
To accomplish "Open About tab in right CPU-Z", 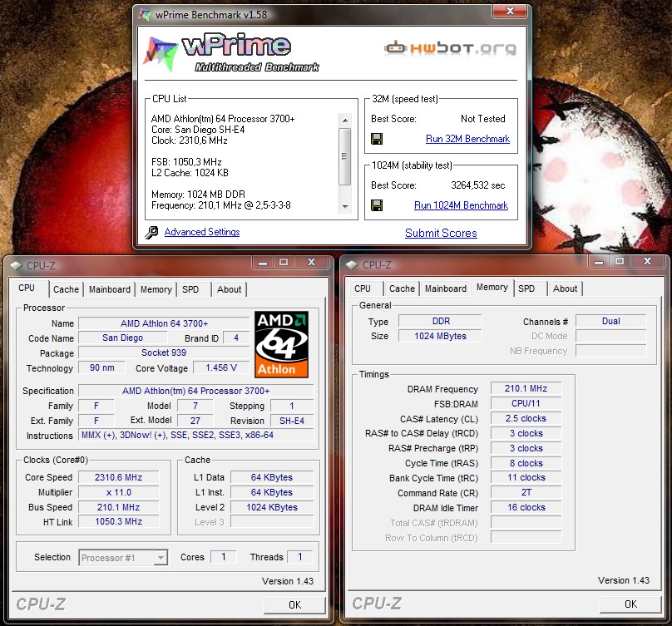I will tap(565, 288).
